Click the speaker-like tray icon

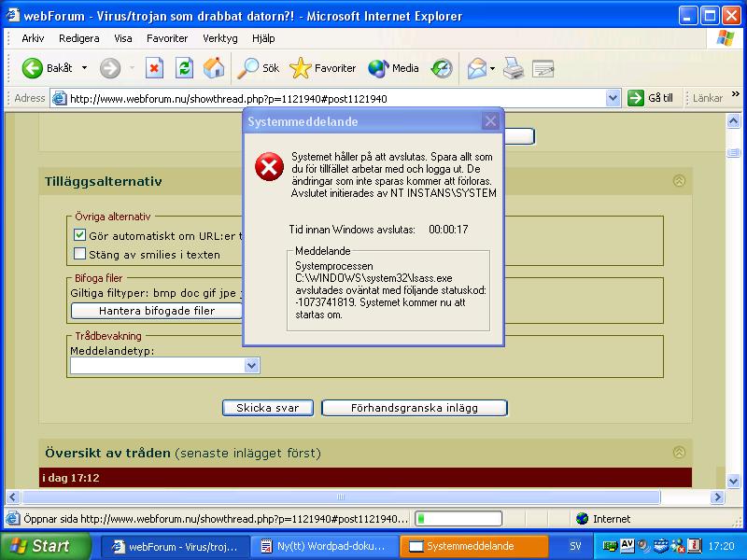pos(643,546)
